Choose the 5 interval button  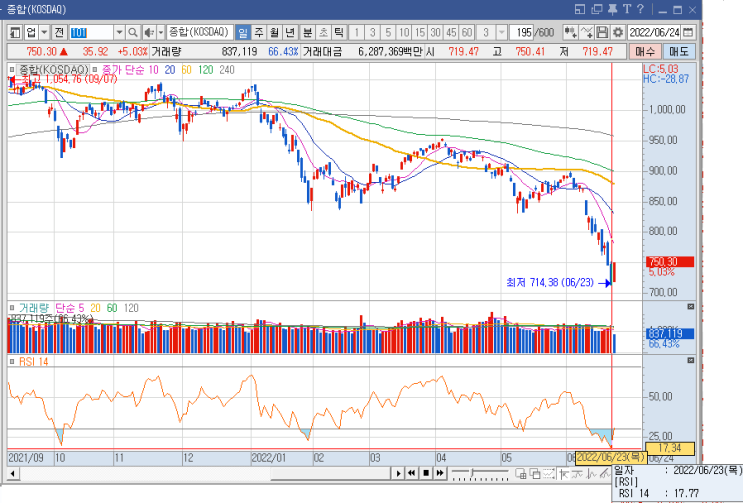(388, 32)
